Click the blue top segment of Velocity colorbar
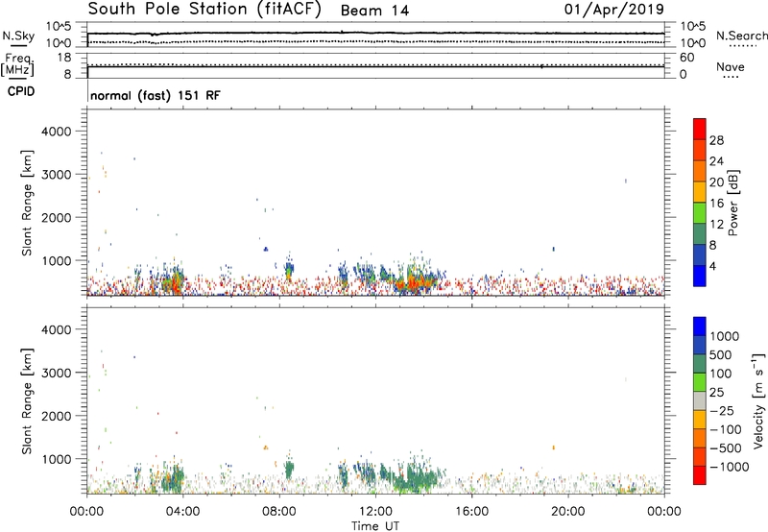Viewport: 768px width, 532px height. [700, 326]
